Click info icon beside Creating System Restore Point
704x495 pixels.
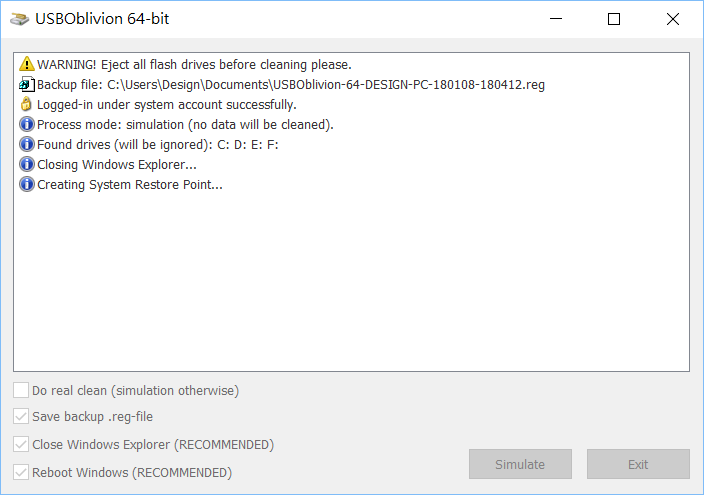tap(27, 185)
